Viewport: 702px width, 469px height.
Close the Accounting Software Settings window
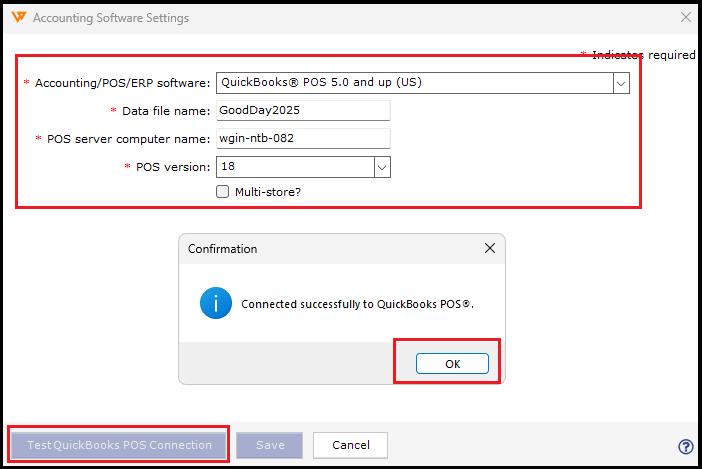[685, 17]
